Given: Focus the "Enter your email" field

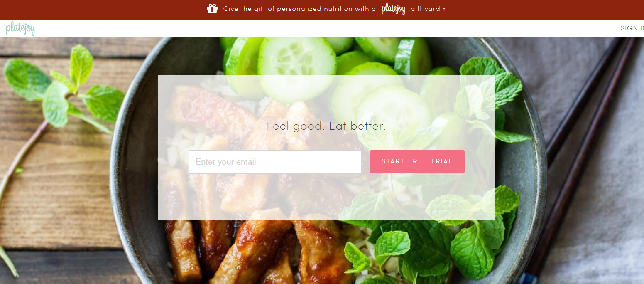Looking at the screenshot, I should [275, 162].
